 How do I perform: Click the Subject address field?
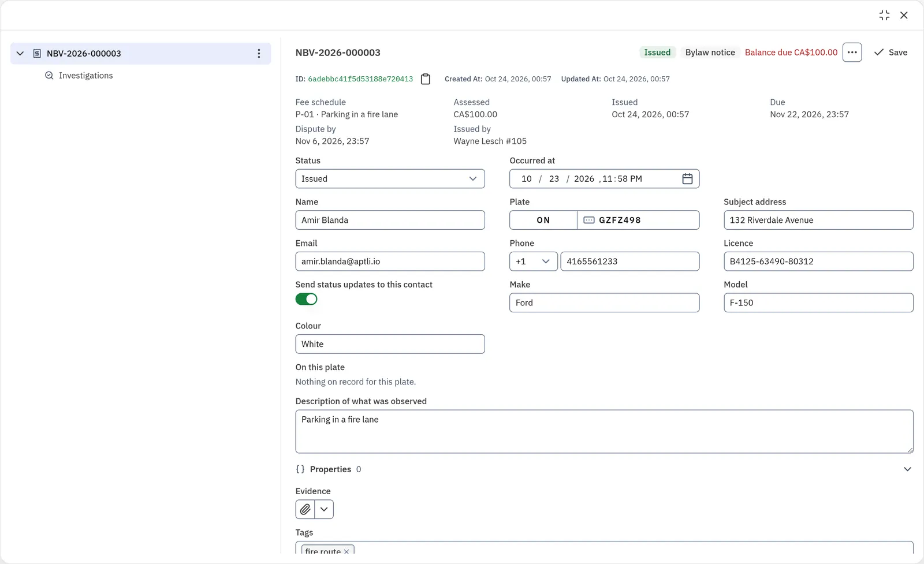(x=818, y=220)
